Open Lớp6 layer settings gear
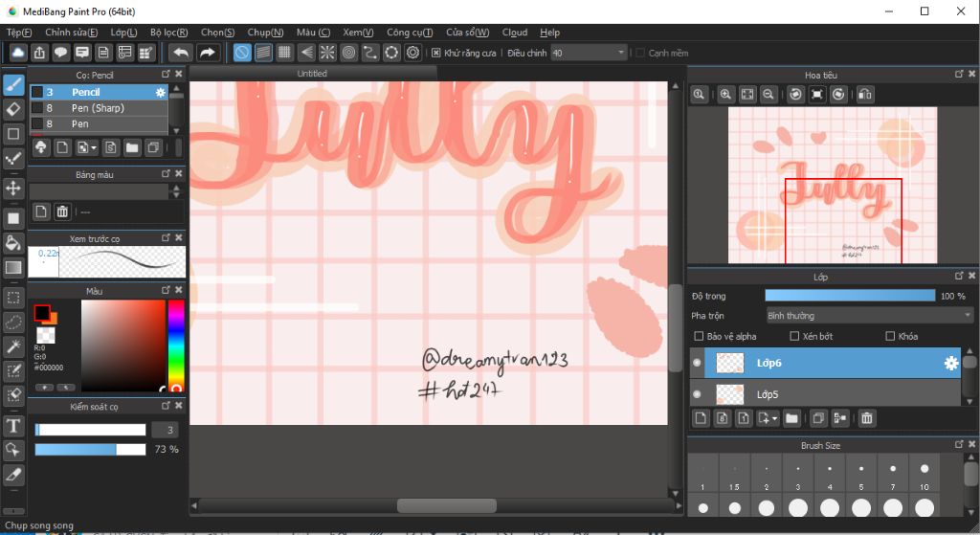980x535 pixels. point(951,363)
